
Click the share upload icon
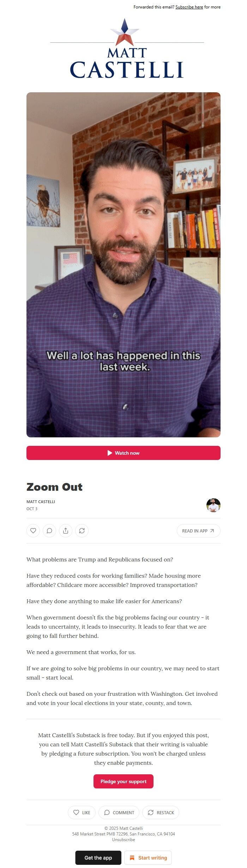click(66, 531)
